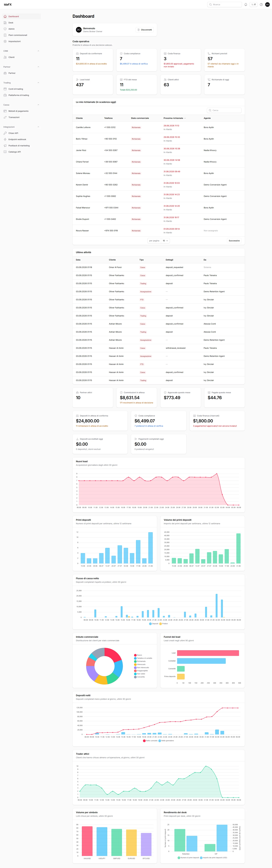Open the Coda finanza card
The image size is (272, 868).
181,60
